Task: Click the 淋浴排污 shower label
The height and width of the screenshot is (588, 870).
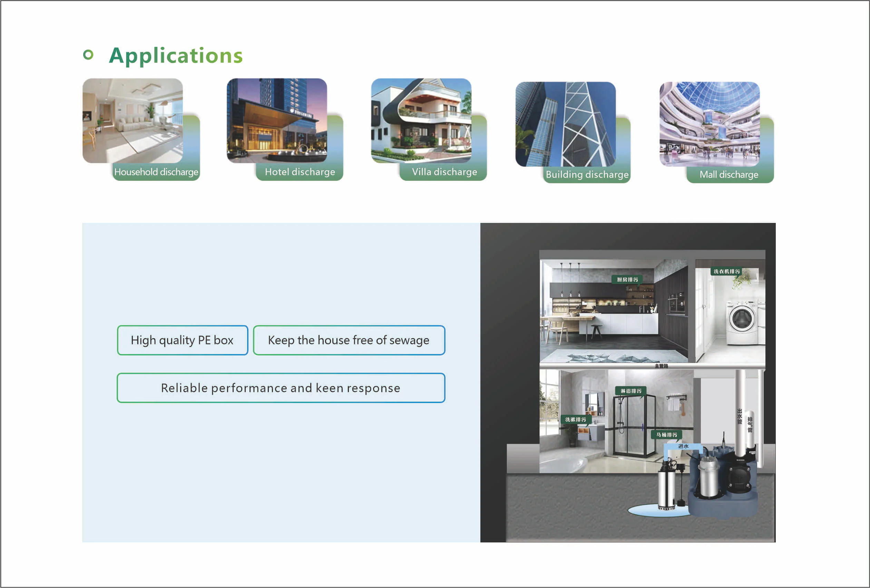Action: (x=631, y=391)
